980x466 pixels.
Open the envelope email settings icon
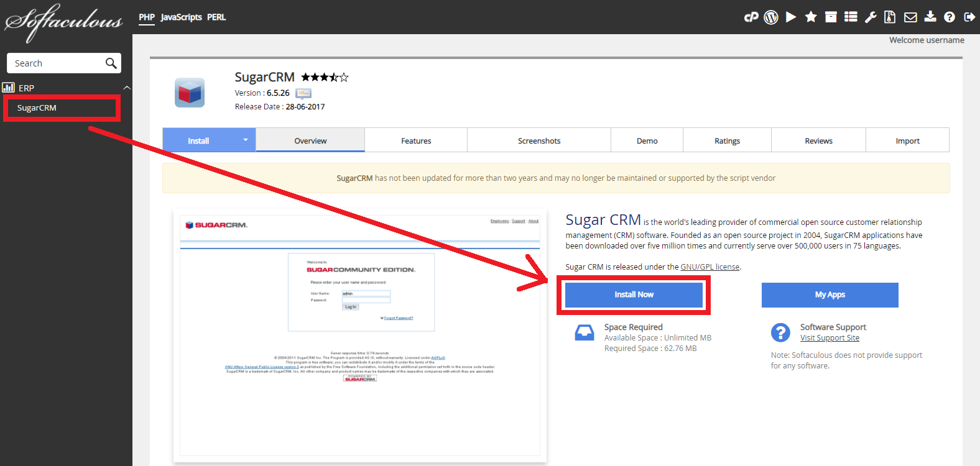pos(910,17)
